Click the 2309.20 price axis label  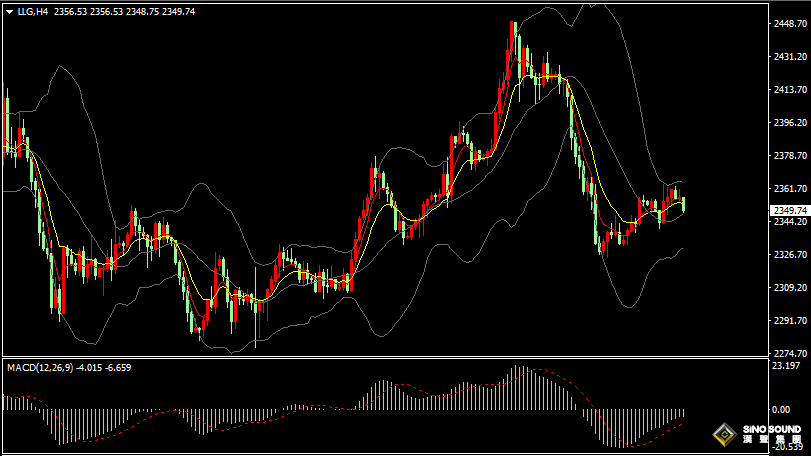pos(789,287)
